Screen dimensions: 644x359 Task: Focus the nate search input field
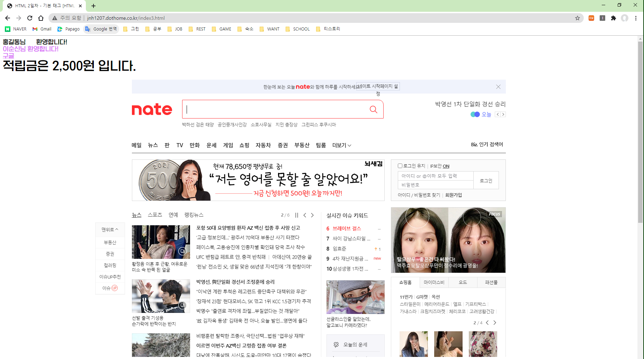click(275, 110)
